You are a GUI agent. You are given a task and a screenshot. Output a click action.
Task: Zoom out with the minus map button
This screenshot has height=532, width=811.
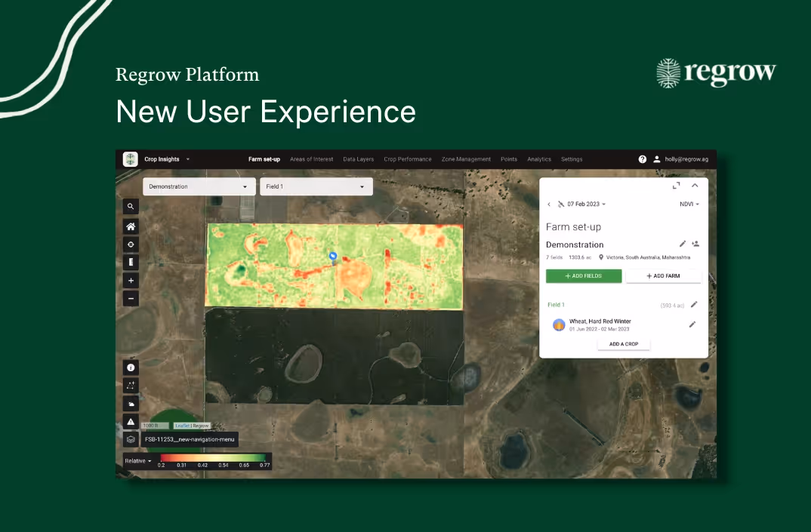pos(131,298)
